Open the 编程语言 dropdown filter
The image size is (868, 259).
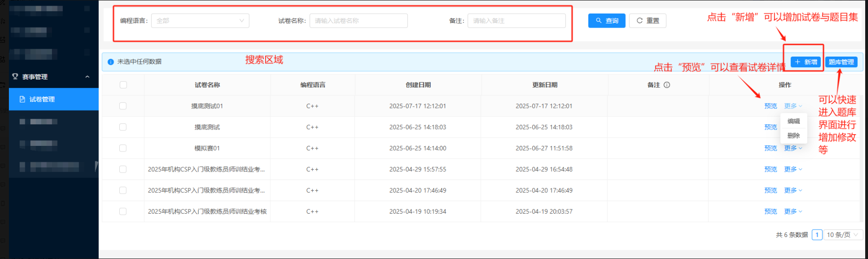click(x=200, y=21)
